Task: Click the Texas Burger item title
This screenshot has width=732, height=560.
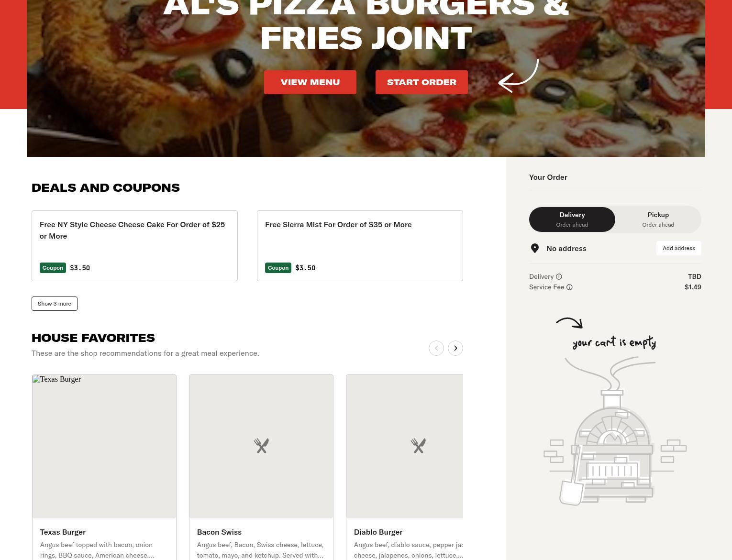Action: tap(63, 532)
